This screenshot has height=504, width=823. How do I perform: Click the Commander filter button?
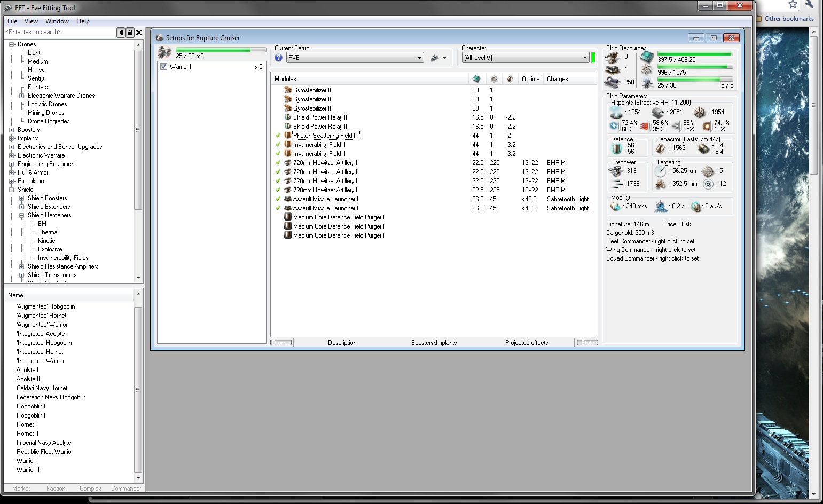tap(126, 489)
